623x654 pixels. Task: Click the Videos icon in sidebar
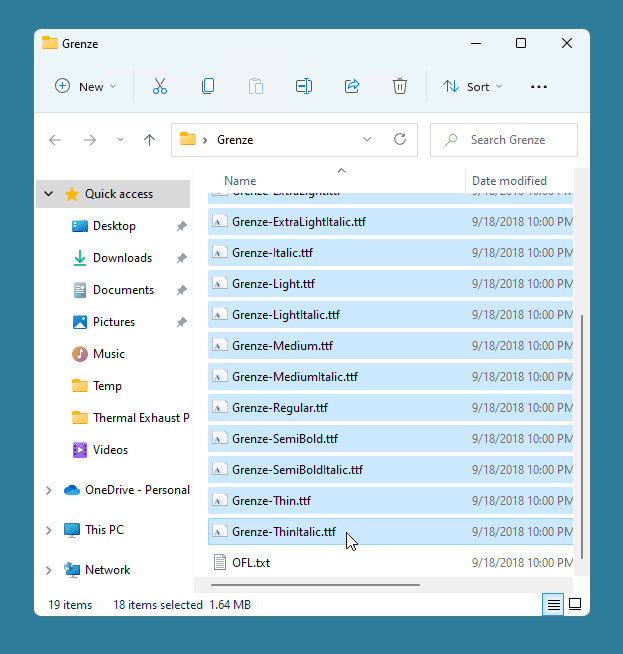(80, 450)
